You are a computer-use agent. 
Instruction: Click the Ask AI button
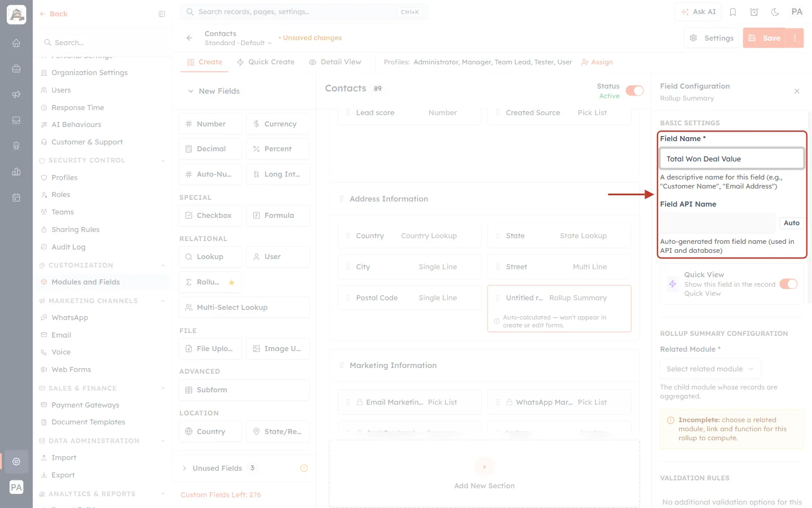pyautogui.click(x=698, y=12)
